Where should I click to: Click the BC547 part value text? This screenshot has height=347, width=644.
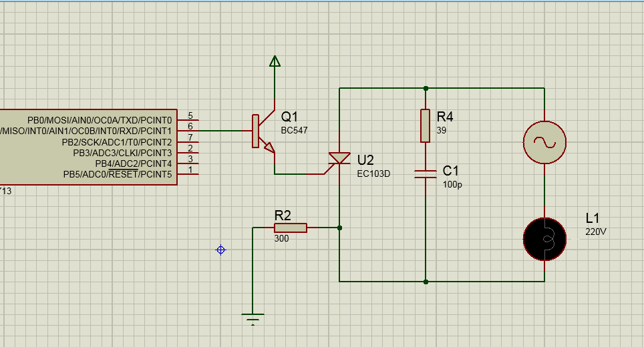(294, 131)
